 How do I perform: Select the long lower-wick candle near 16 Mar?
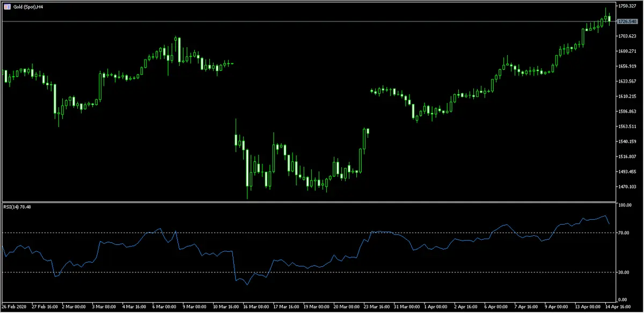[247, 166]
